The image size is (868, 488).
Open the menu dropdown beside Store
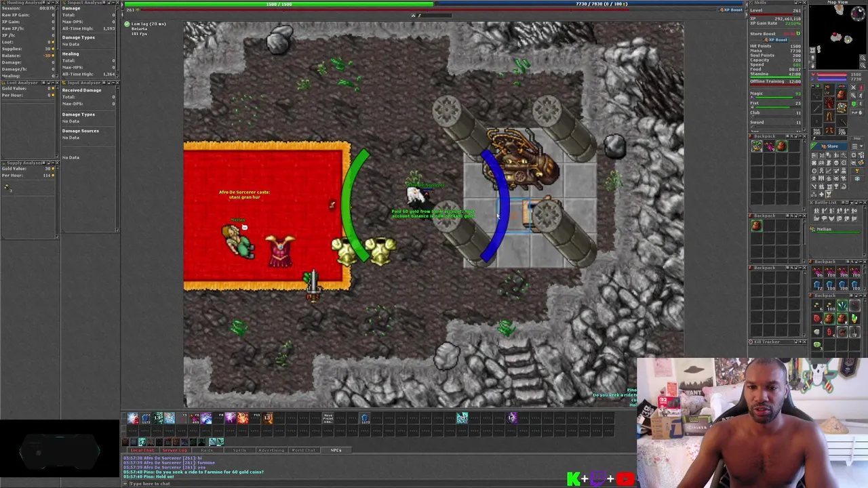857,146
